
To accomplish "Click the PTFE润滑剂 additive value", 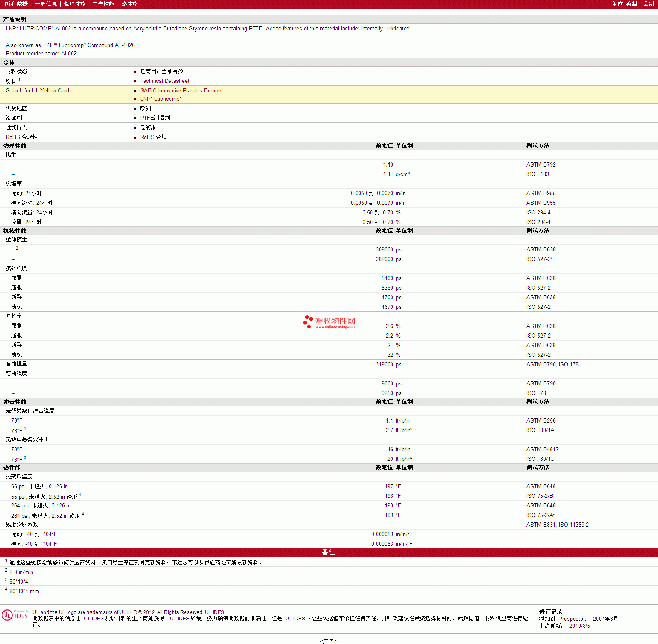I will click(x=155, y=118).
